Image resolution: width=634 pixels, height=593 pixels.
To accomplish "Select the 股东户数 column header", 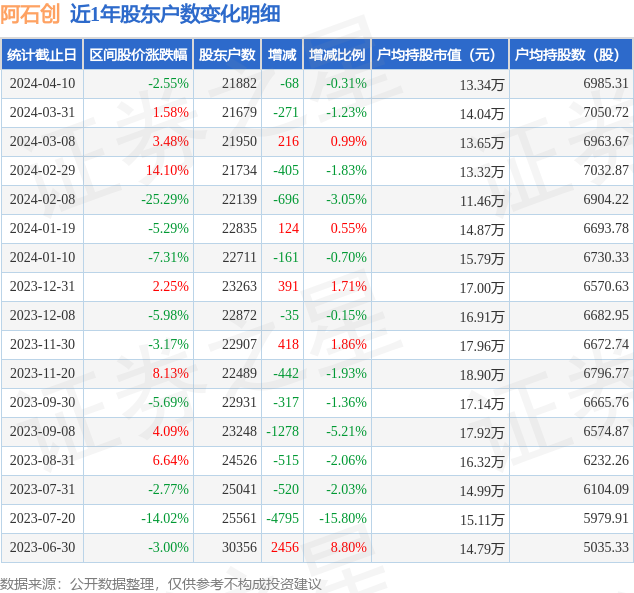I will click(227, 55).
